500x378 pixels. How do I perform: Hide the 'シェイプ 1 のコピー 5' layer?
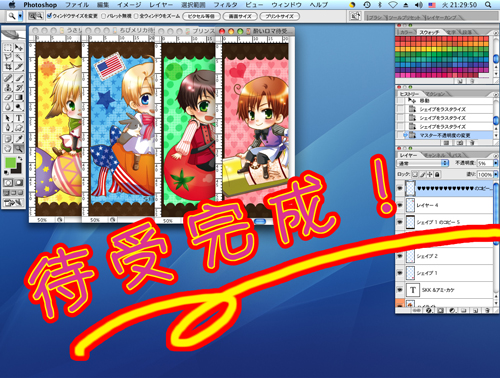[400, 222]
